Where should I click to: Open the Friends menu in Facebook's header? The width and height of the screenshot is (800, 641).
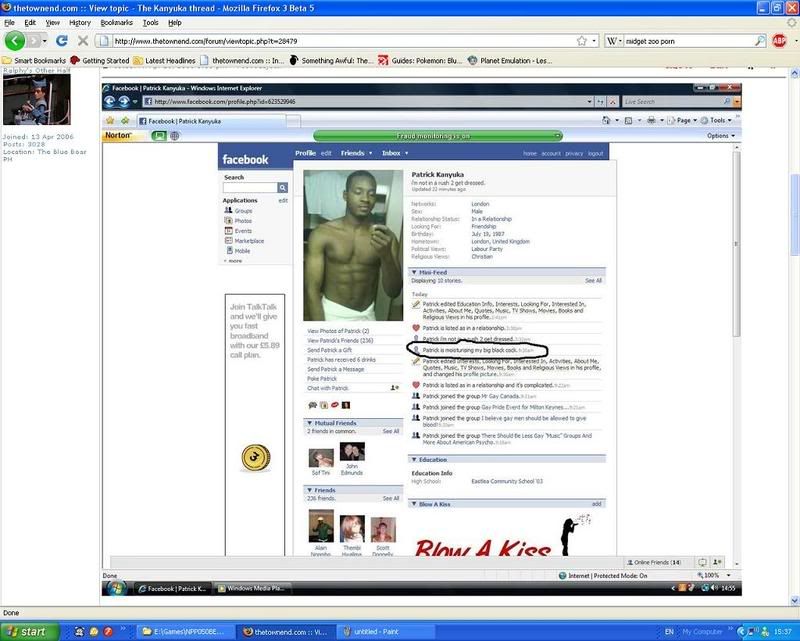tap(356, 153)
